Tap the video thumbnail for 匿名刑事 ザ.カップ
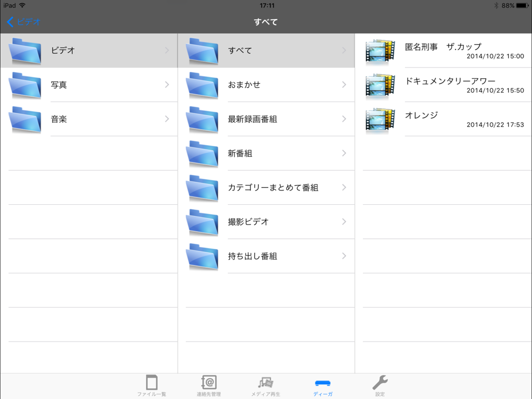Viewport: 532px width, 399px height. [380, 51]
